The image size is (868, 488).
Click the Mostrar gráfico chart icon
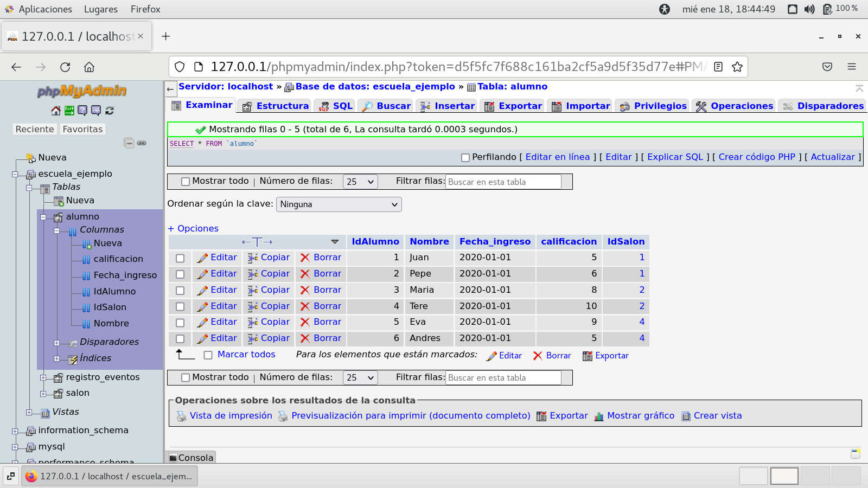(x=599, y=416)
